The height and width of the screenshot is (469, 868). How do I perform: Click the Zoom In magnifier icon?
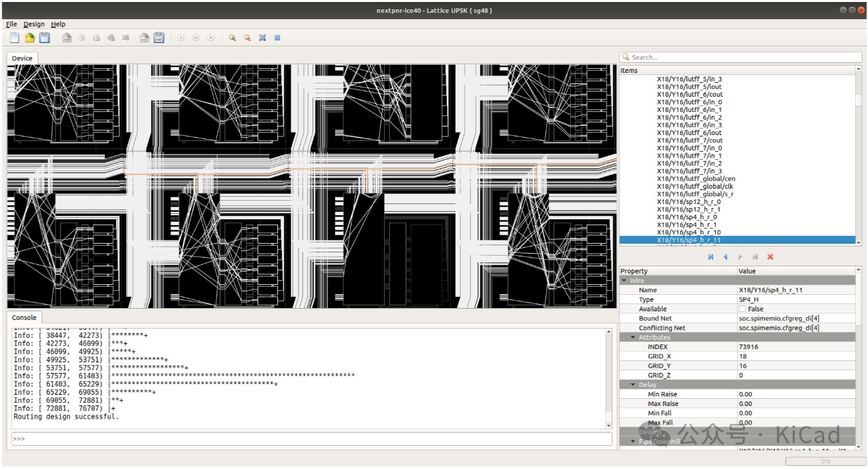[232, 38]
